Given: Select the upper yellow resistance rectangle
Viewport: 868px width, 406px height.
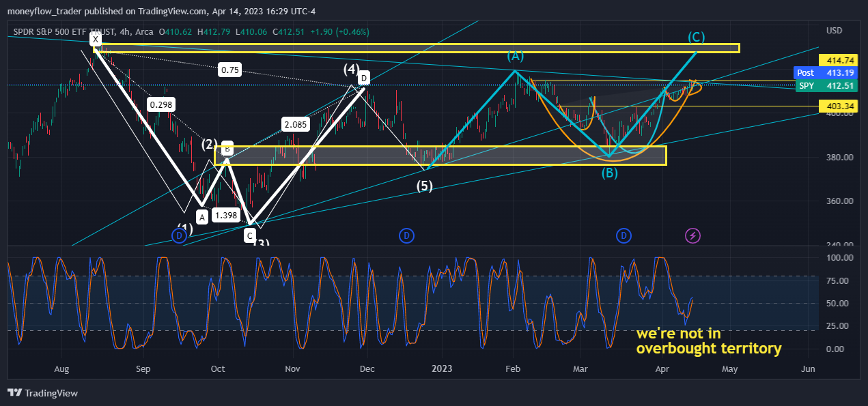Looking at the screenshot, I should tap(417, 48).
